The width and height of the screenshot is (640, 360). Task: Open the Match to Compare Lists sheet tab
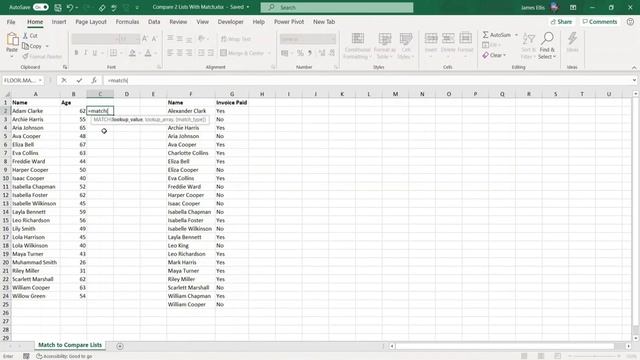coord(70,345)
